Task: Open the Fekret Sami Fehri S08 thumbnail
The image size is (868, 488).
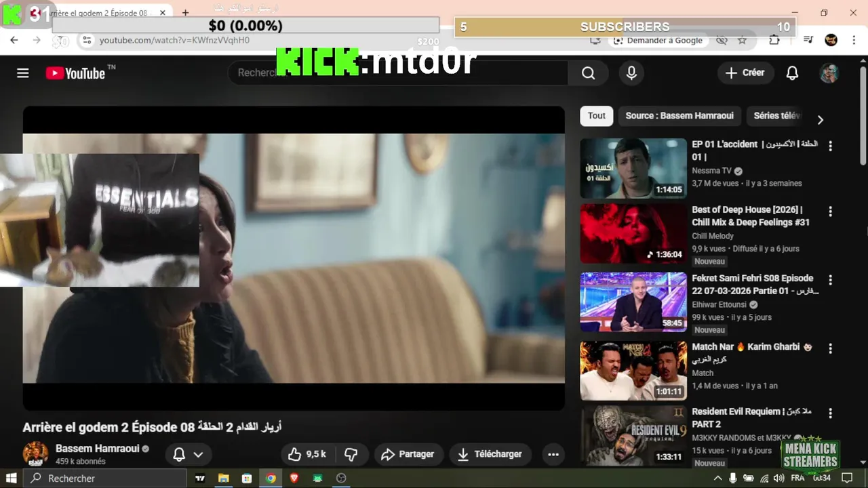Action: click(633, 302)
